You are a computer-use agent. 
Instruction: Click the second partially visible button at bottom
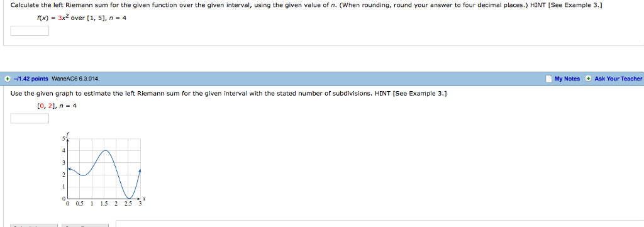coord(85,225)
